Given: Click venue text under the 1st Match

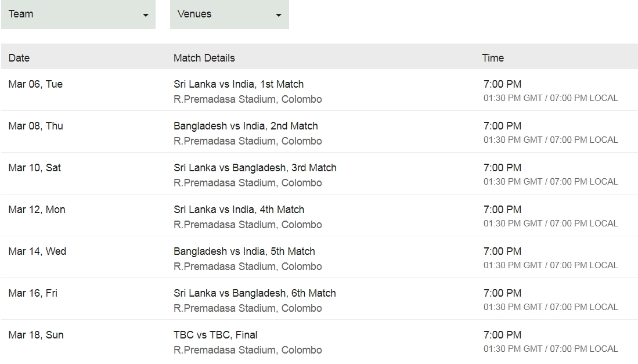Looking at the screenshot, I should pos(248,99).
